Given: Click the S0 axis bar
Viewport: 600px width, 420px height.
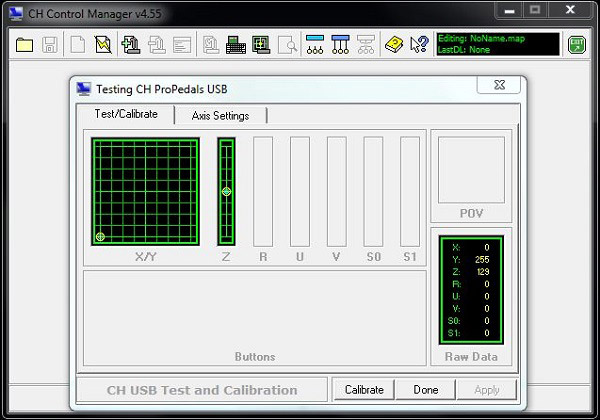Looking at the screenshot, I should tap(373, 192).
